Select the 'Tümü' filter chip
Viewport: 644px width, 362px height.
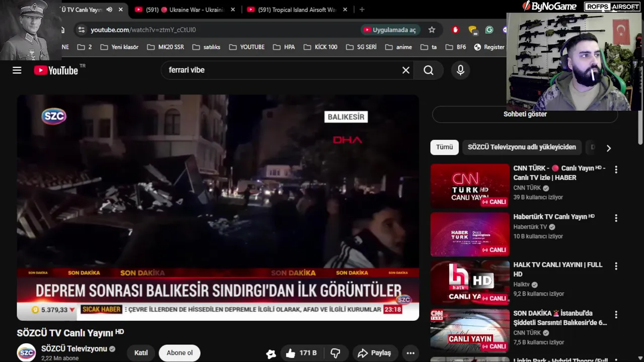[x=444, y=147]
